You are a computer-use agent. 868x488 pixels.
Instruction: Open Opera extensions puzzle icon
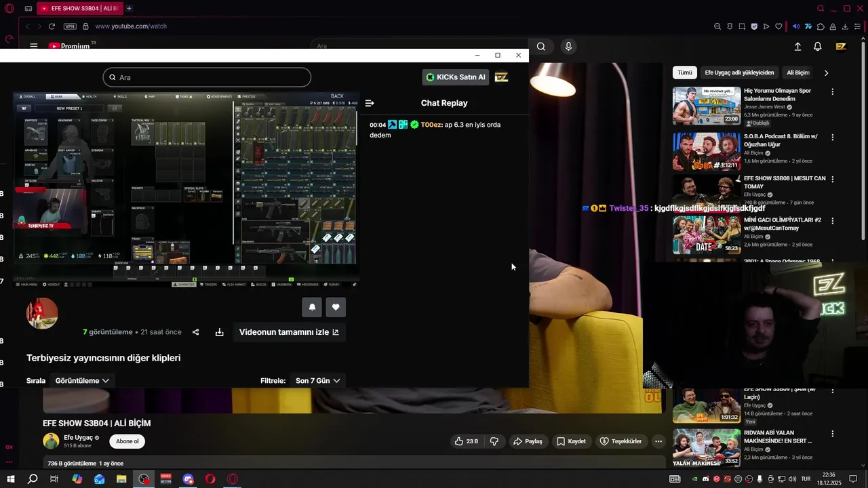(x=821, y=26)
